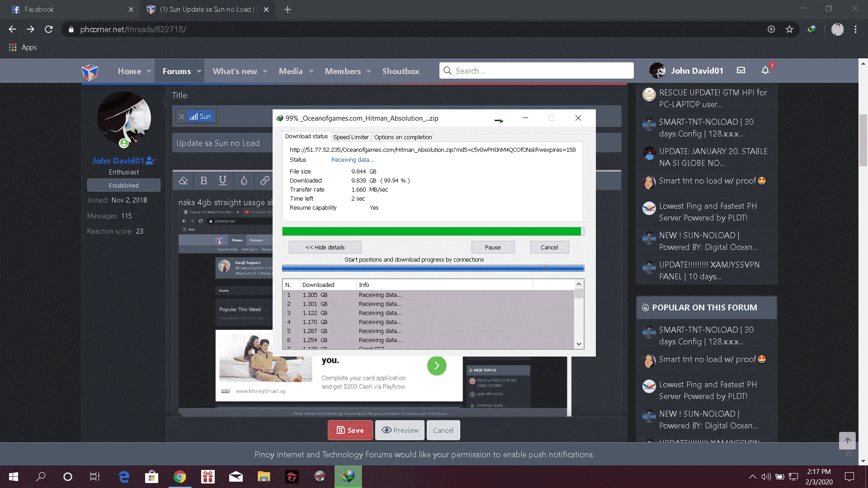The width and height of the screenshot is (868, 488).
Task: Open the John David01 account menu
Action: (686, 70)
